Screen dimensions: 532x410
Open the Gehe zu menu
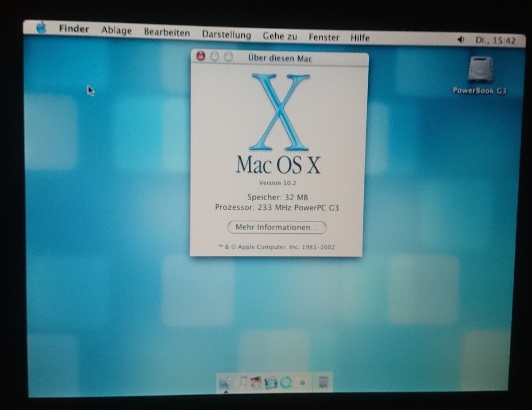tap(280, 36)
